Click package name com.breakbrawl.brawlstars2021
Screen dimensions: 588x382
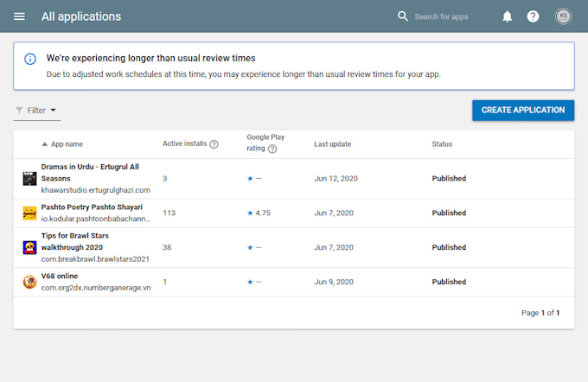(95, 259)
